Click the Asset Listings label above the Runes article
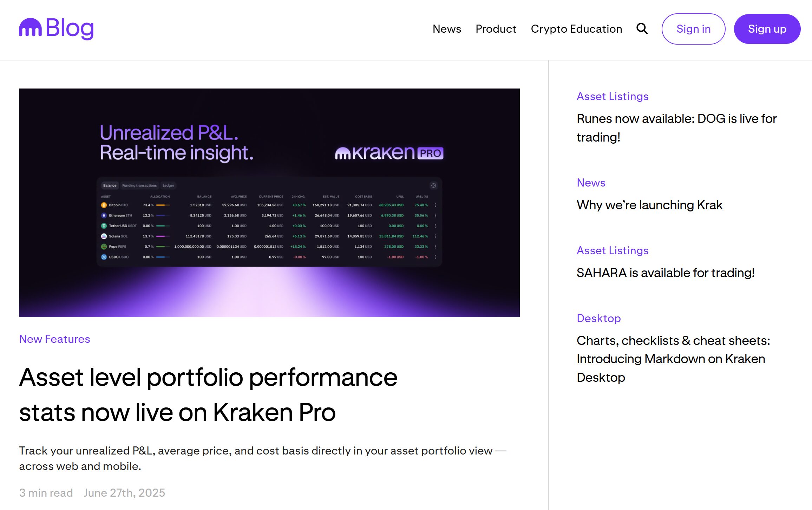 click(x=612, y=96)
